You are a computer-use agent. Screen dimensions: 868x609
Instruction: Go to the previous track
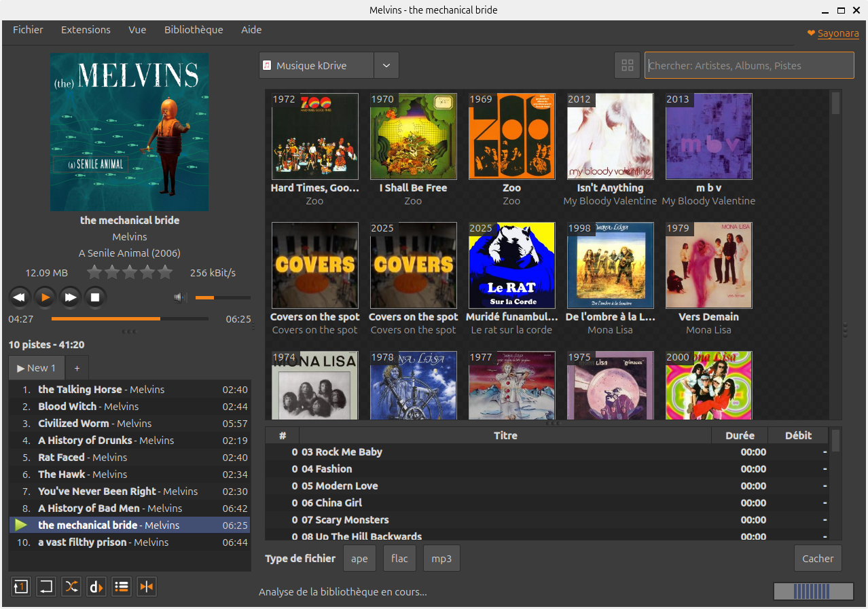pyautogui.click(x=20, y=297)
